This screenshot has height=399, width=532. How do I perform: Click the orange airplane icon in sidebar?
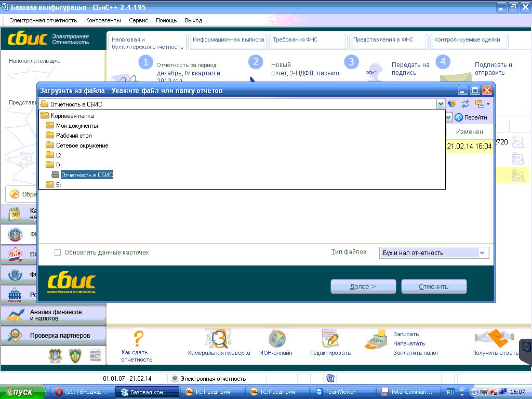coord(15,194)
